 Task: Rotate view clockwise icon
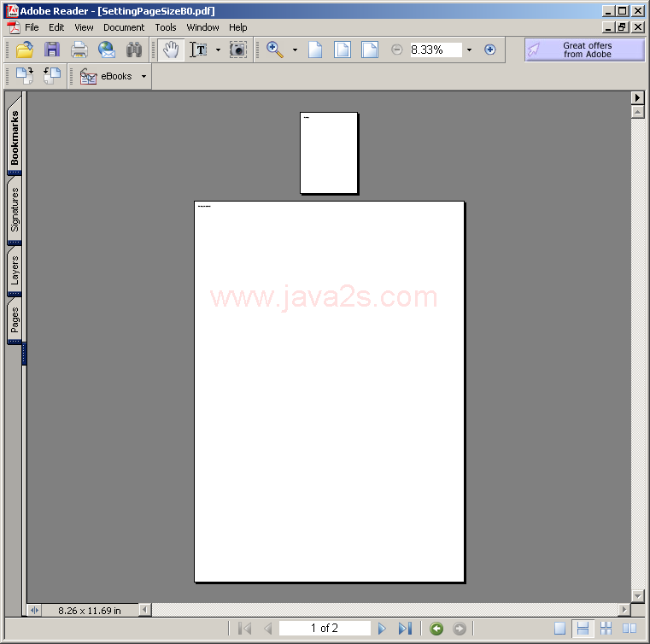(x=25, y=76)
